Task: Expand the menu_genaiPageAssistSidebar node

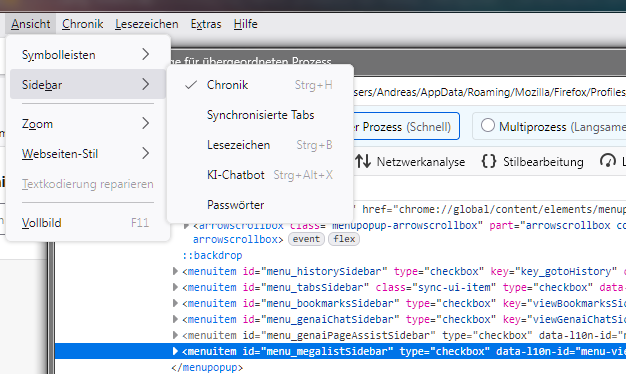Action: tap(175, 335)
